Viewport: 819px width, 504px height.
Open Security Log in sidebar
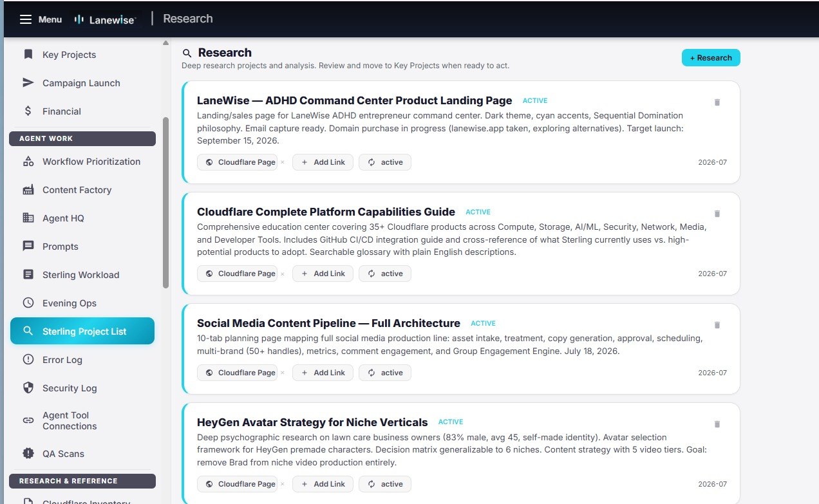[82, 388]
